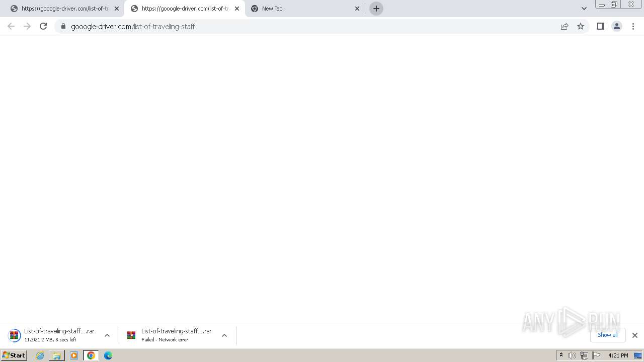Click the address bar URL

click(x=133, y=26)
